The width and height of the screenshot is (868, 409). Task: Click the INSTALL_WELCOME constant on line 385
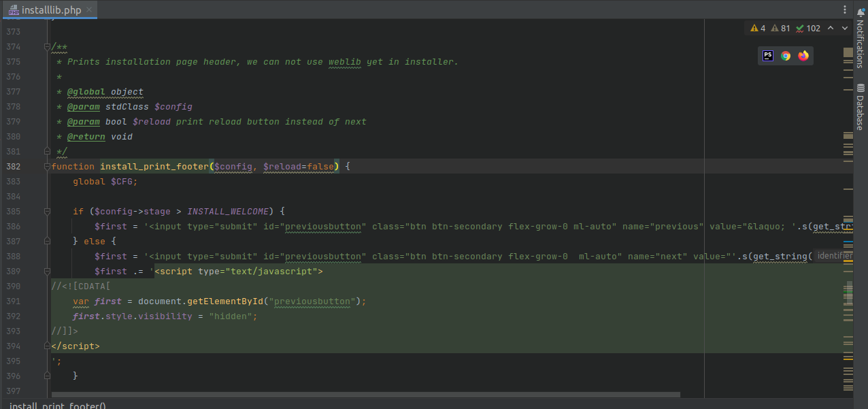point(228,211)
